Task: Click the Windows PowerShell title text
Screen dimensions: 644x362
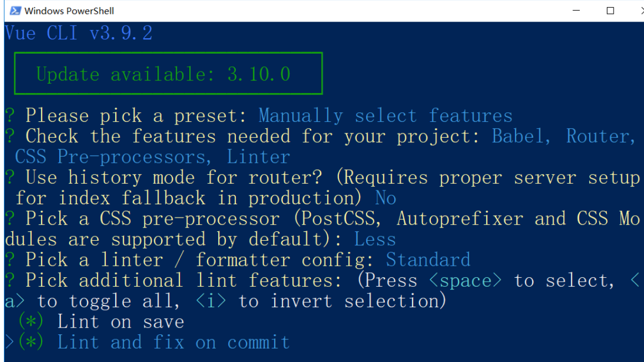Action: 69,11
